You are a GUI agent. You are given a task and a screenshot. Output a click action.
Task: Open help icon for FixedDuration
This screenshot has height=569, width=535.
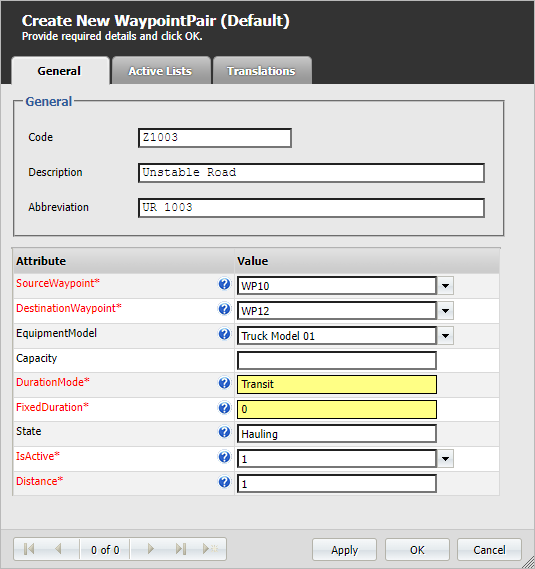(224, 408)
